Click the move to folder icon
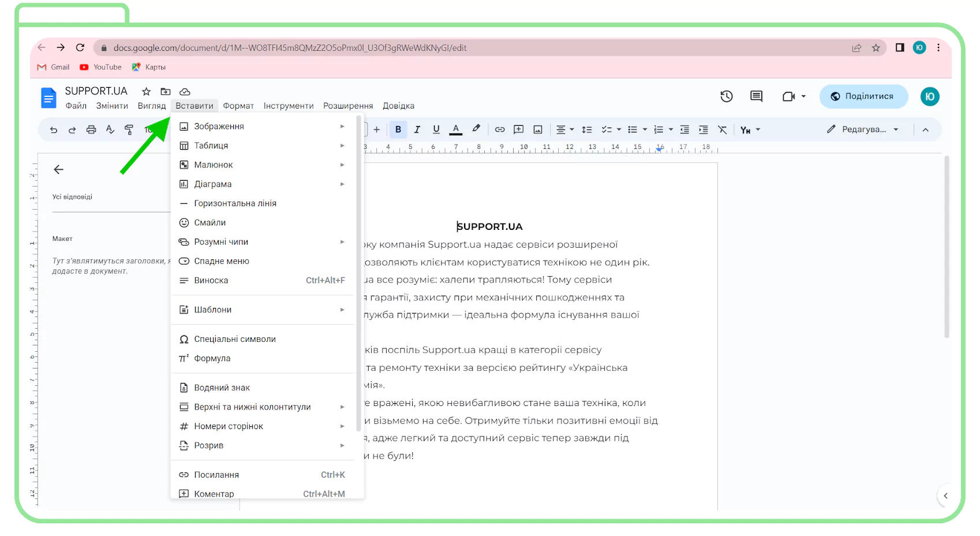This screenshot has width=980, height=536. (166, 91)
